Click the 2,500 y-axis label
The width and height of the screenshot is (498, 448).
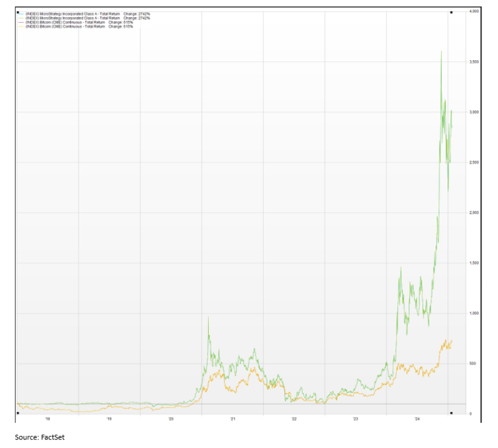coord(474,163)
